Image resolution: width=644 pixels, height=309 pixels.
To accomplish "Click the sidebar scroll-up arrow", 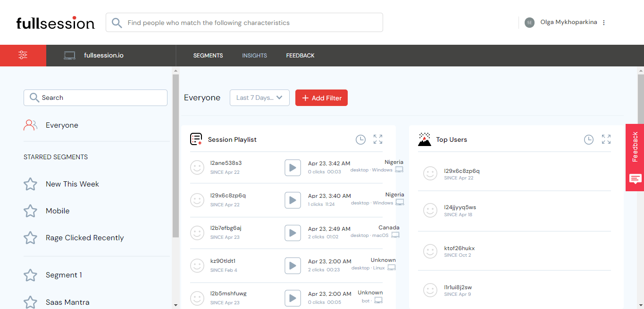I will (176, 71).
